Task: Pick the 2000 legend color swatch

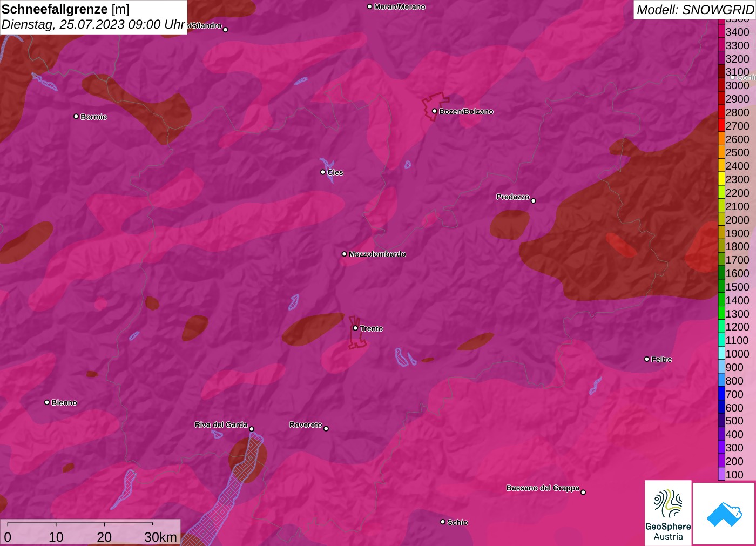Action: 721,220
